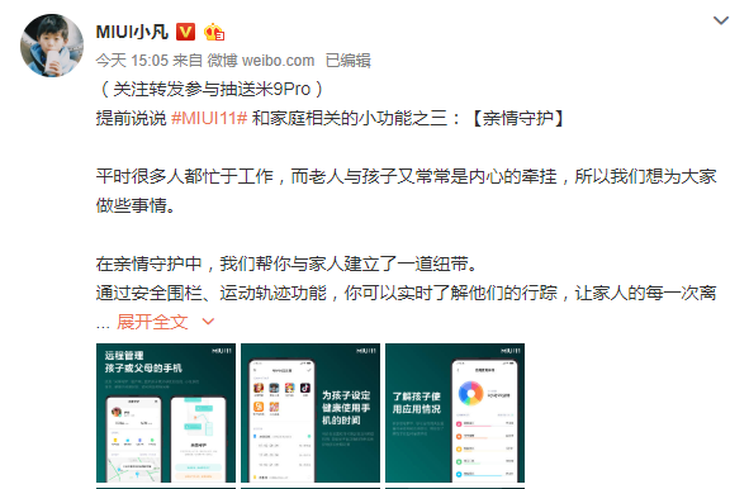The image size is (730, 489).
Task: Click the colorful pie chart in third image
Action: pos(471,394)
